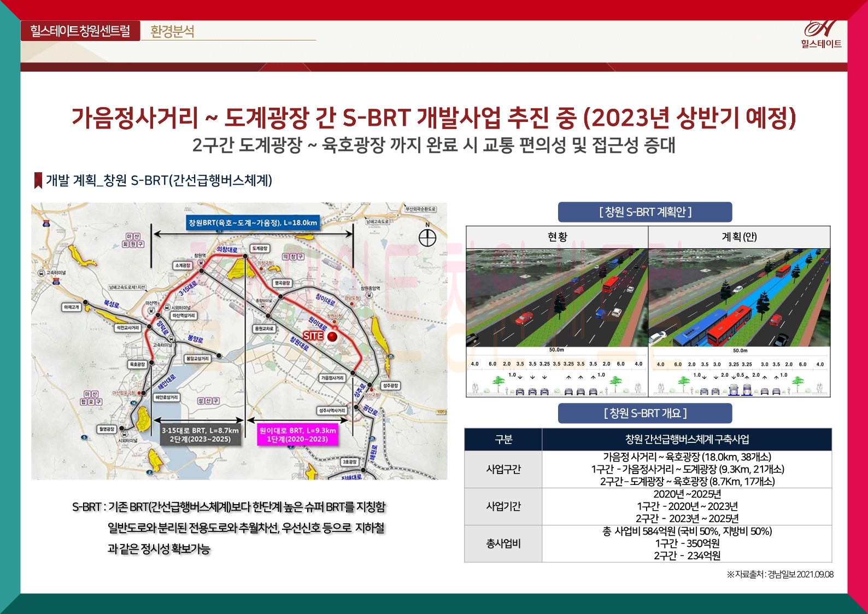The image size is (868, 614).
Task: Click the 도계광장 label on the map
Action: 260,248
